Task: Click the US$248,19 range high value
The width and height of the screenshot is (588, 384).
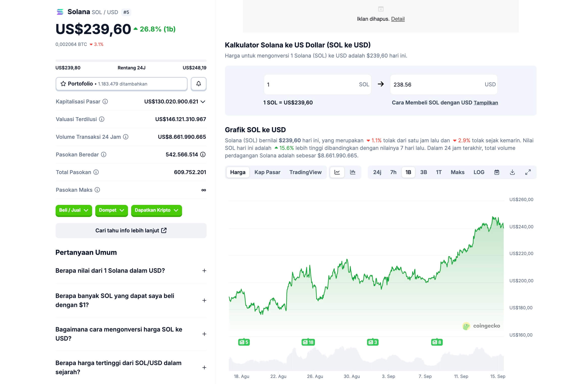Action: [x=194, y=68]
